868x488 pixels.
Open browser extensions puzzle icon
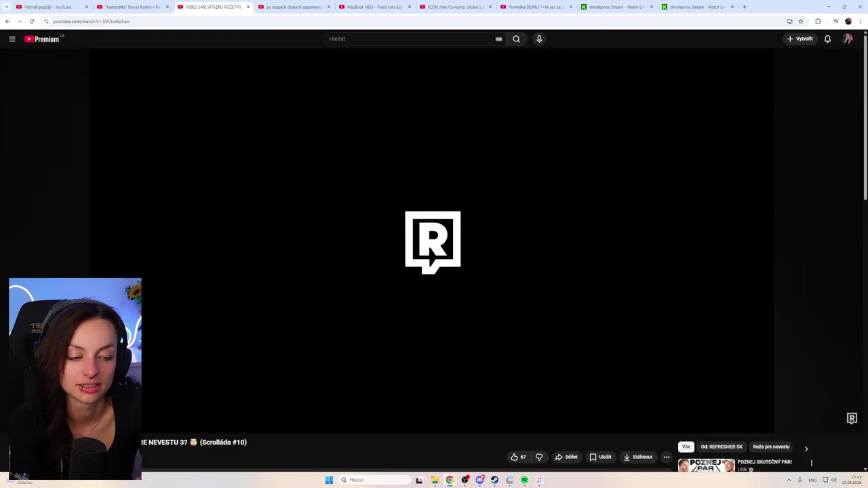(x=818, y=21)
